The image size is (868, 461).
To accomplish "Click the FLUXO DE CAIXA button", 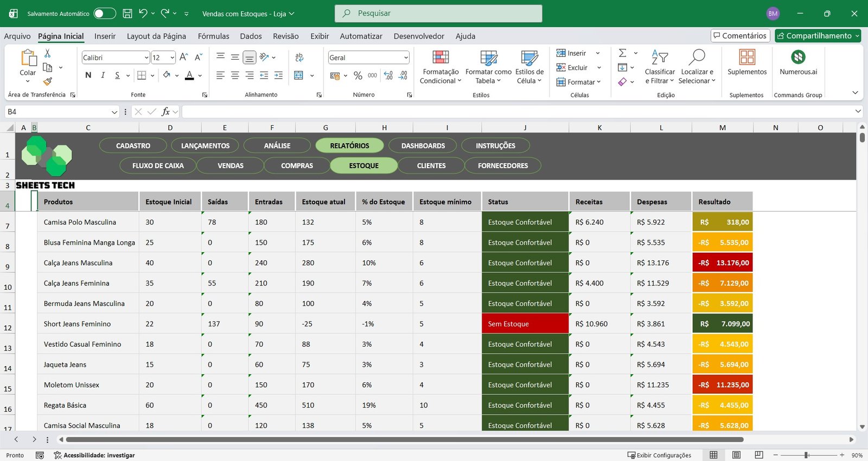I will click(158, 166).
